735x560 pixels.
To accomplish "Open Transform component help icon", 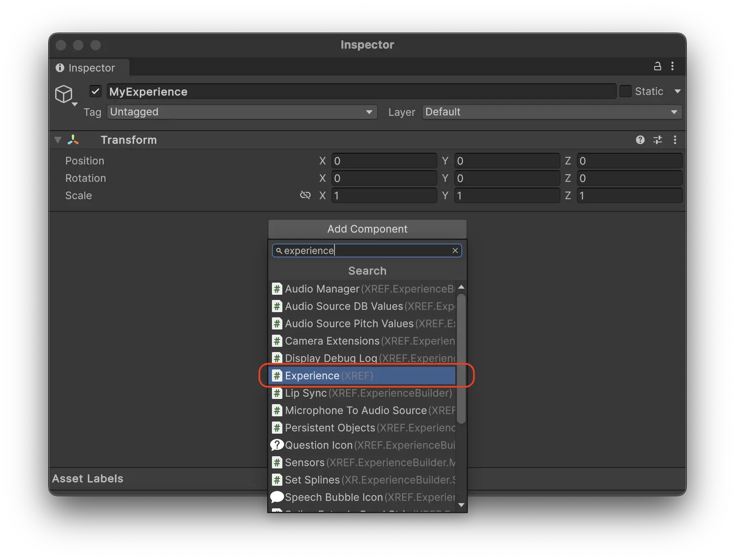I will pos(640,140).
